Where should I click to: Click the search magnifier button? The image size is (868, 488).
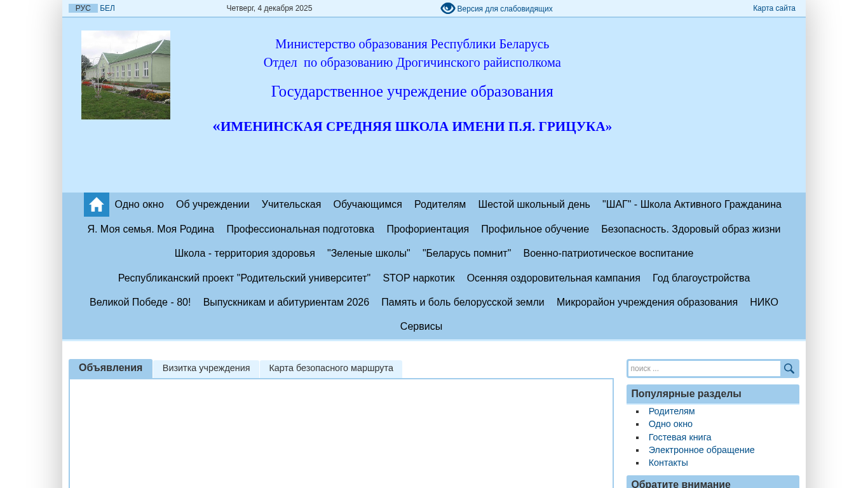[789, 369]
